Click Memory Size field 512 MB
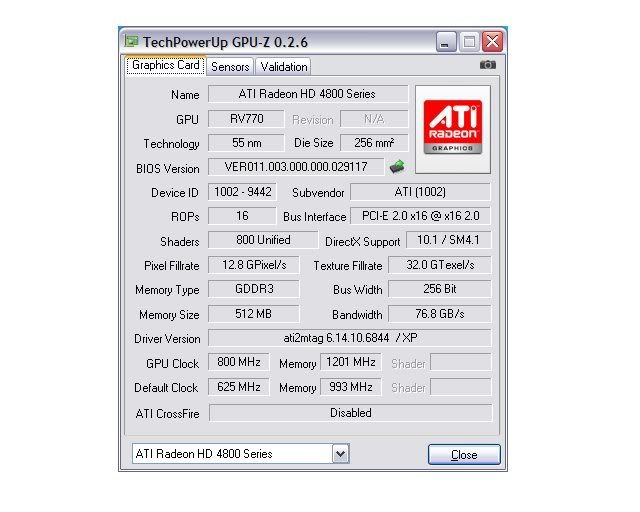Image resolution: width=640 pixels, height=512 pixels. [253, 314]
